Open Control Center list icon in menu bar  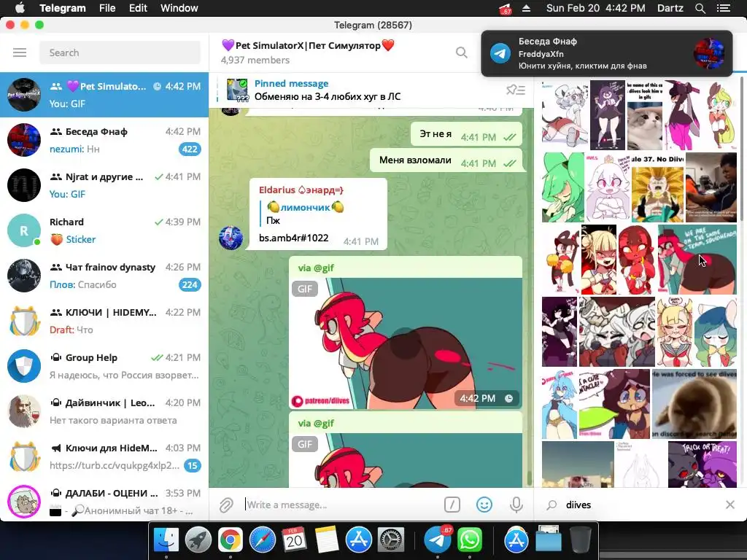pyautogui.click(x=723, y=8)
